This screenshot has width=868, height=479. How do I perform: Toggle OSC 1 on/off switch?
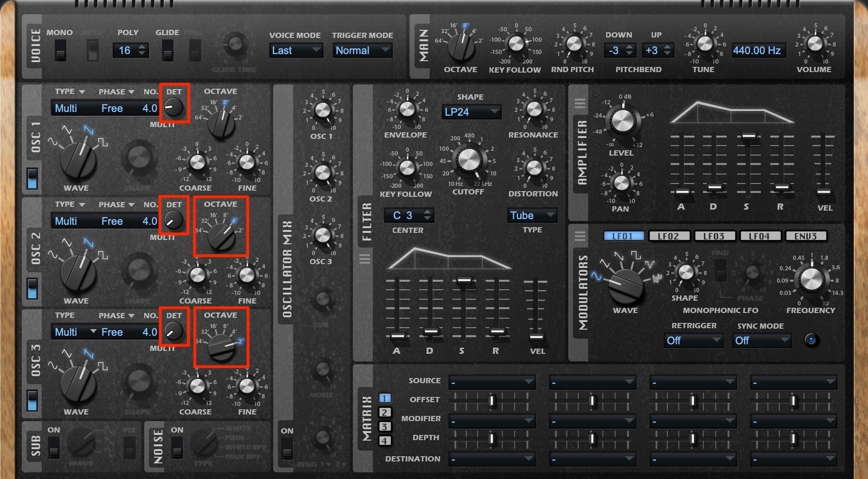click(x=32, y=179)
